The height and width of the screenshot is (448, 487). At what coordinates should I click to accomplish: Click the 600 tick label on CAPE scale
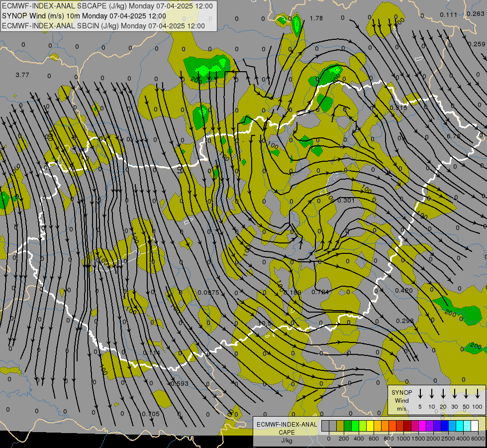[374, 439]
